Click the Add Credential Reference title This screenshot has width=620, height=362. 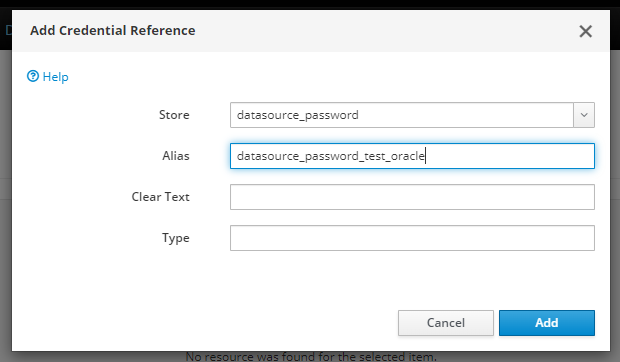(113, 30)
